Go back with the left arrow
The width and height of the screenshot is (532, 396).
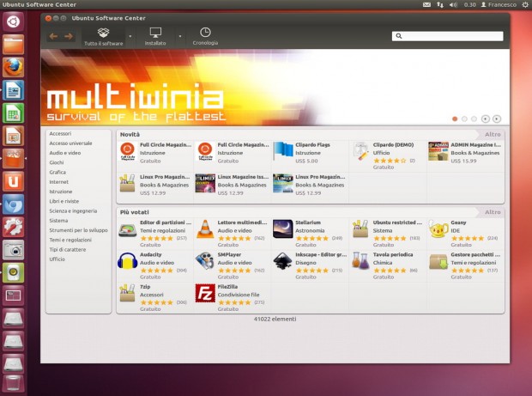coord(53,36)
